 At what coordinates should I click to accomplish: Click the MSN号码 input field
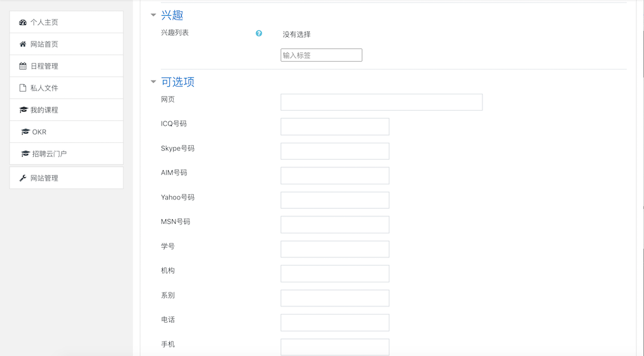click(335, 225)
